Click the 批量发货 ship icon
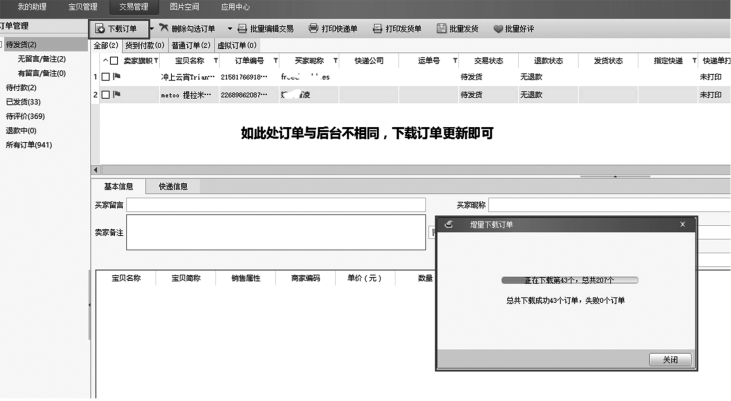 pos(441,28)
